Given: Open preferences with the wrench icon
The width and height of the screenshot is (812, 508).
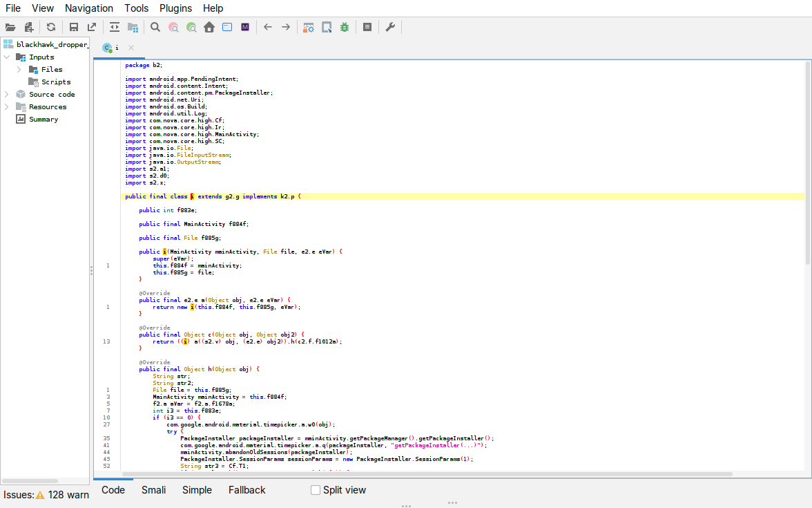Looking at the screenshot, I should (x=391, y=28).
